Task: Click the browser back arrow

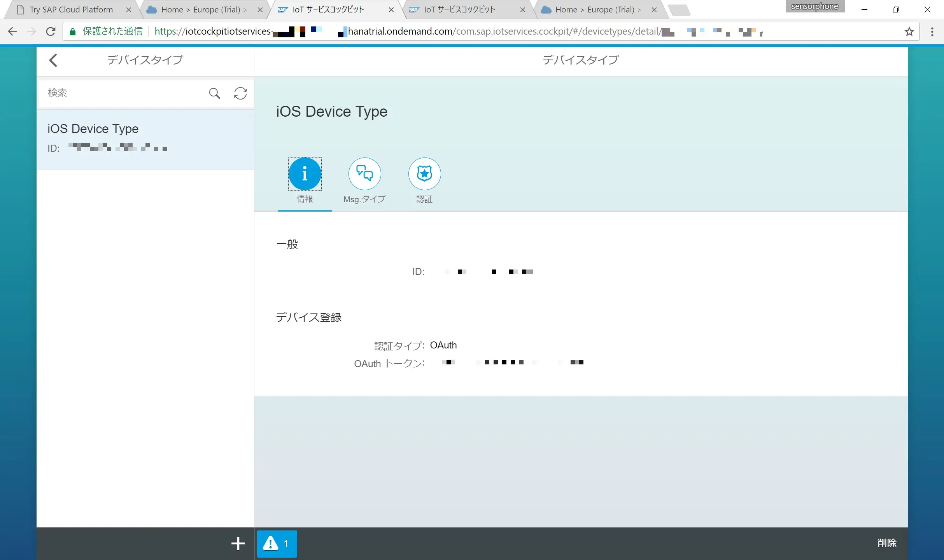Action: coord(12,31)
